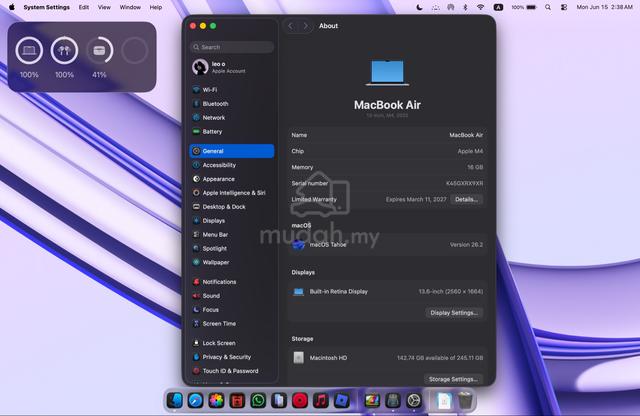This screenshot has height=416, width=640.
Task: Open Bluetooth settings in the sidebar
Action: pyautogui.click(x=231, y=104)
